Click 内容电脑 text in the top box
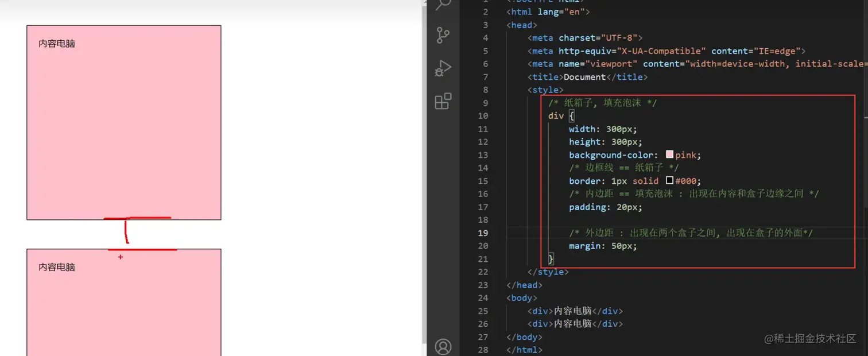This screenshot has width=868, height=356. tap(57, 44)
